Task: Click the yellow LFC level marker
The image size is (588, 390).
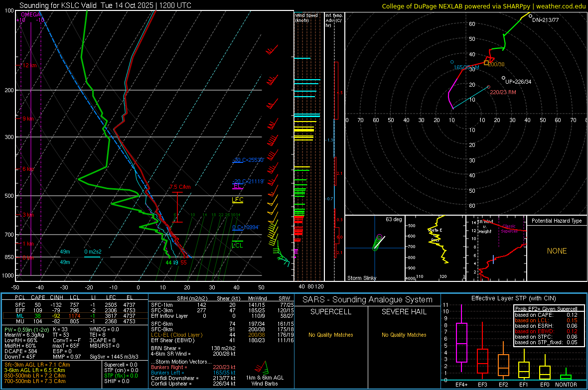Action: coord(237,200)
